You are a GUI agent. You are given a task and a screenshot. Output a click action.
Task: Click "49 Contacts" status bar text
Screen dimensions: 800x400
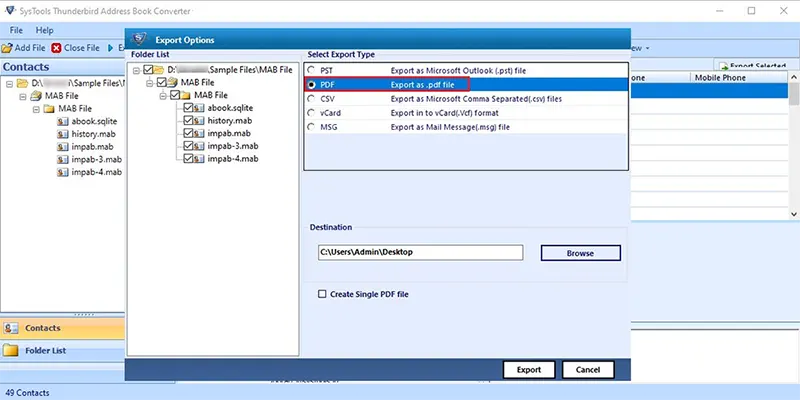point(27,393)
